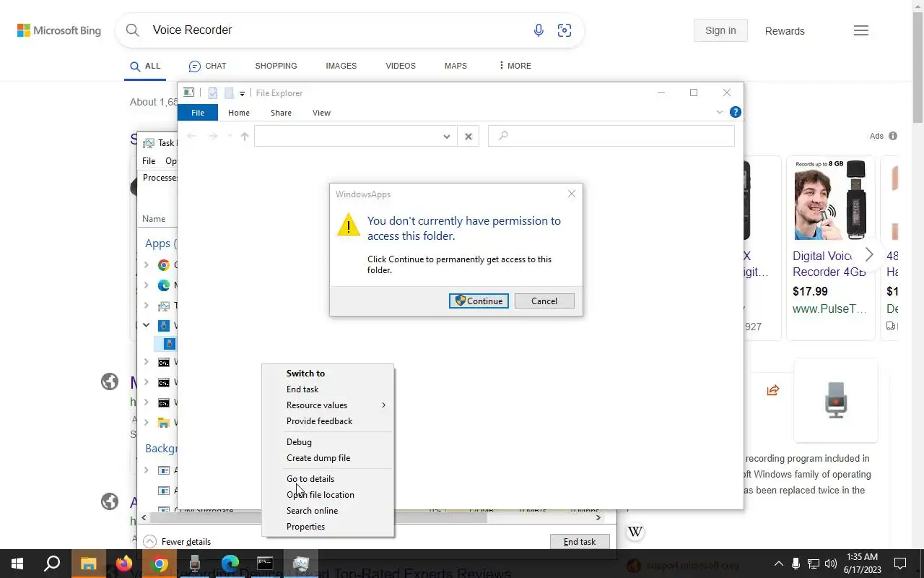
Task: Choose Search online in the context menu
Action: [x=312, y=511]
